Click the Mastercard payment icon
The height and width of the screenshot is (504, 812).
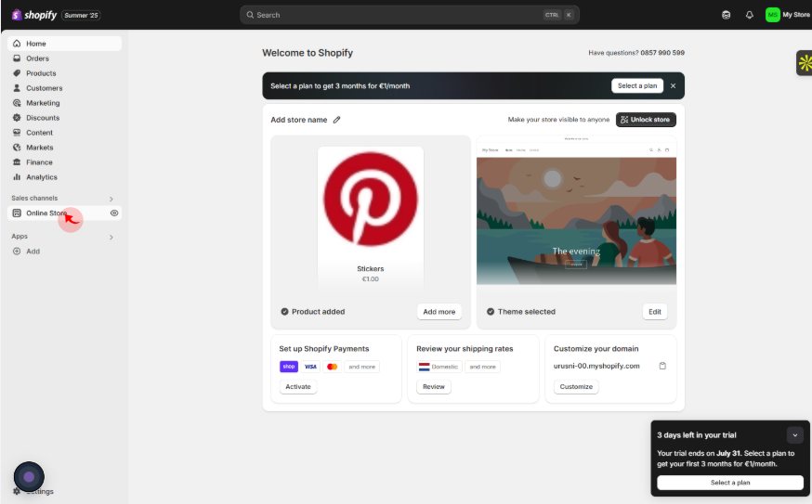pos(332,367)
